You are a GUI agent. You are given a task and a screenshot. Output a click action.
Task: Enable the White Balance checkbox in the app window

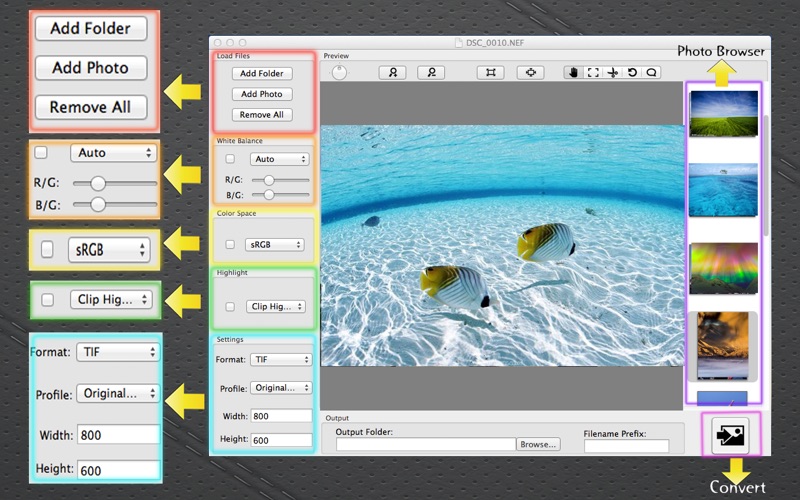(230, 159)
